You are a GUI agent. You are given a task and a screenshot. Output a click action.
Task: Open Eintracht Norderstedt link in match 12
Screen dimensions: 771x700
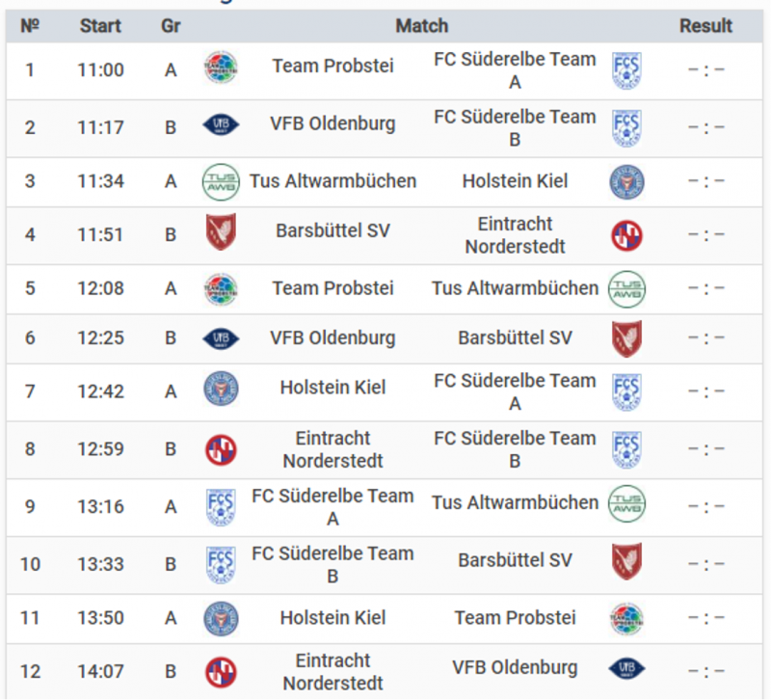pyautogui.click(x=332, y=671)
